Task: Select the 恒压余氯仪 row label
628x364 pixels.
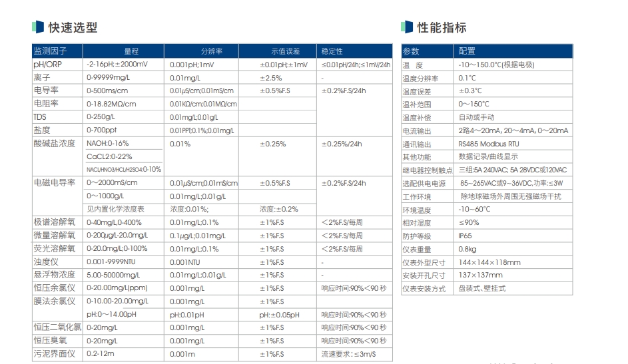Action: 55,288
